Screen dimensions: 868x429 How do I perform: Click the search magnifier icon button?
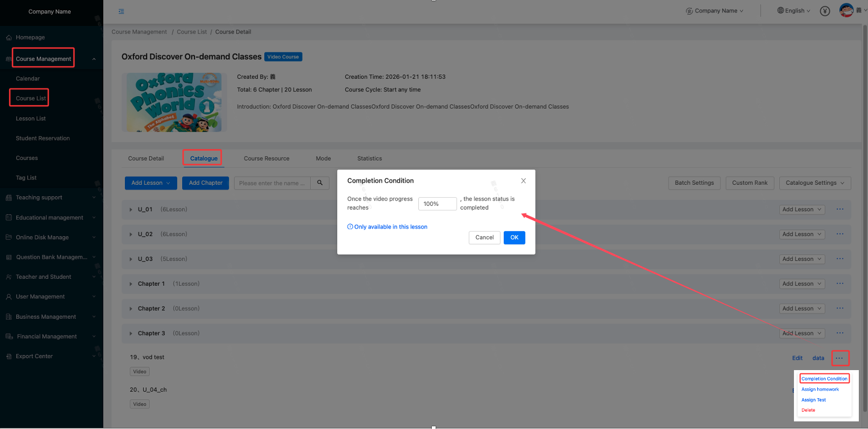320,183
